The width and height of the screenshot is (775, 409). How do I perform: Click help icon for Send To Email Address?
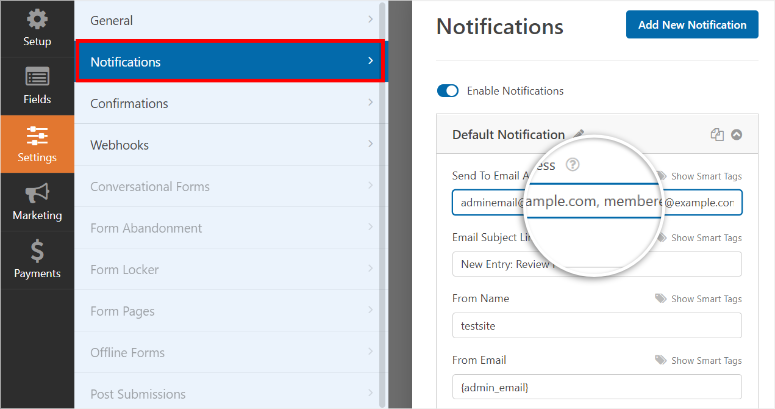click(572, 165)
